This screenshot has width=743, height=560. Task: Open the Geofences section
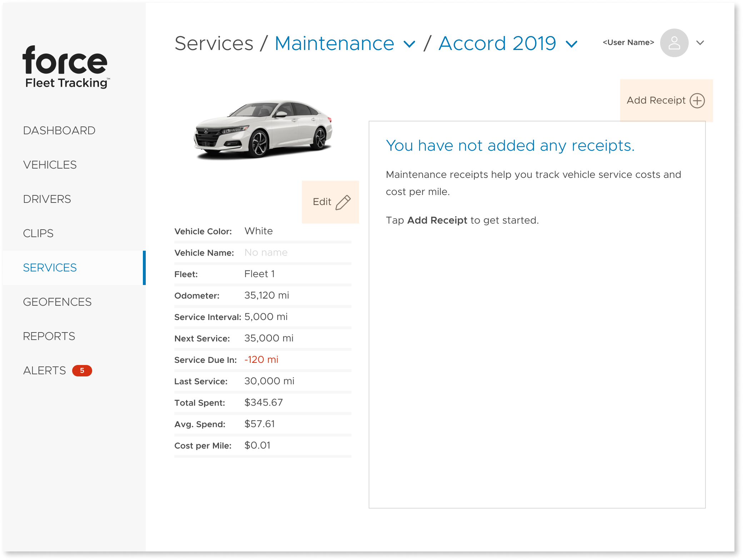58,302
